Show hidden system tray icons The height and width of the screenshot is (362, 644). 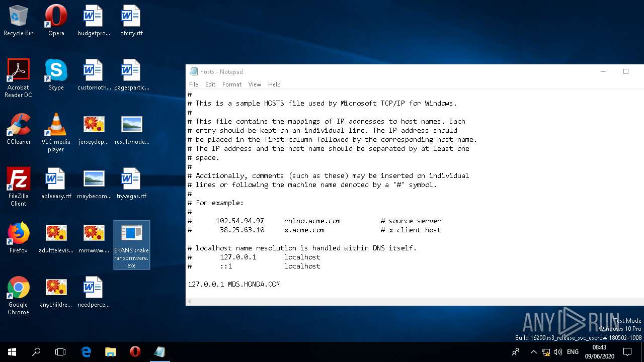tap(534, 352)
